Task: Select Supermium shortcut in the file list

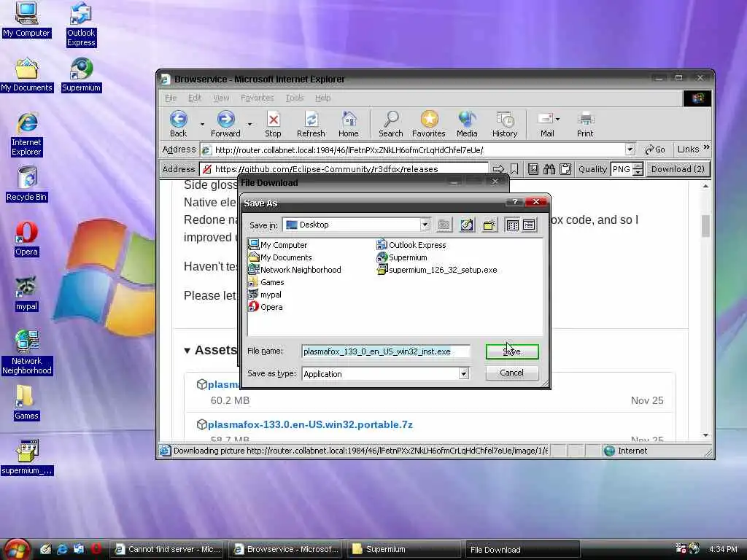Action: [x=402, y=257]
